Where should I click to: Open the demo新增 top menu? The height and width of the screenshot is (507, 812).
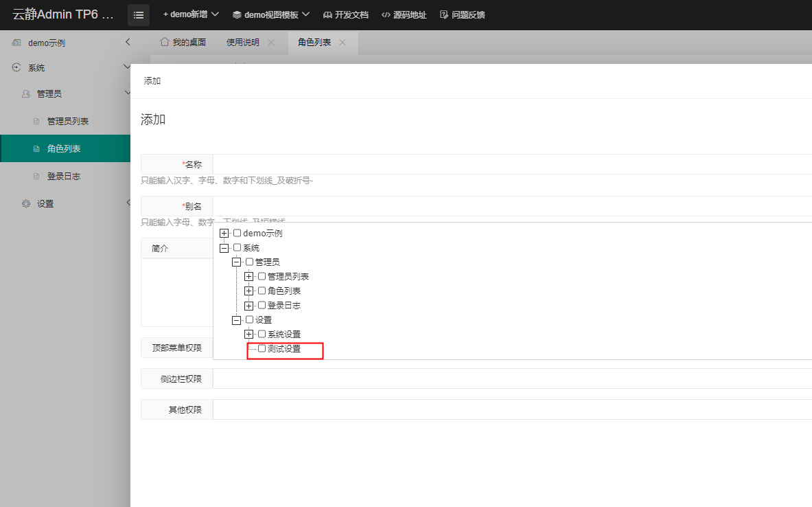[191, 14]
